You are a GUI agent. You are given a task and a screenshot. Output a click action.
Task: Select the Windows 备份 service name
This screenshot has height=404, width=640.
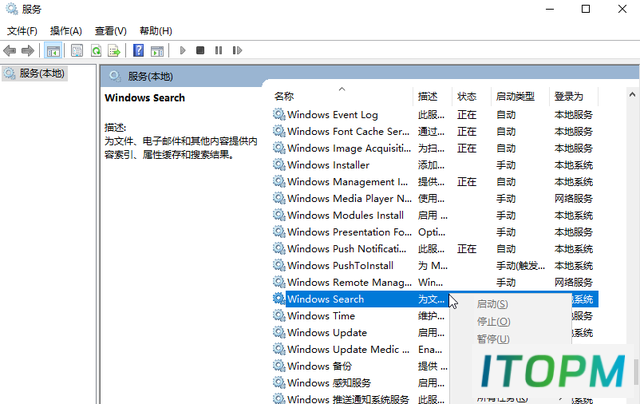319,366
